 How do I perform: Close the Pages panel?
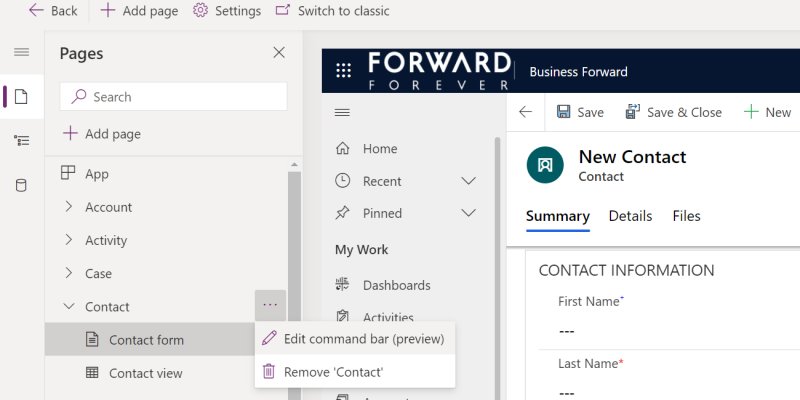[279, 53]
